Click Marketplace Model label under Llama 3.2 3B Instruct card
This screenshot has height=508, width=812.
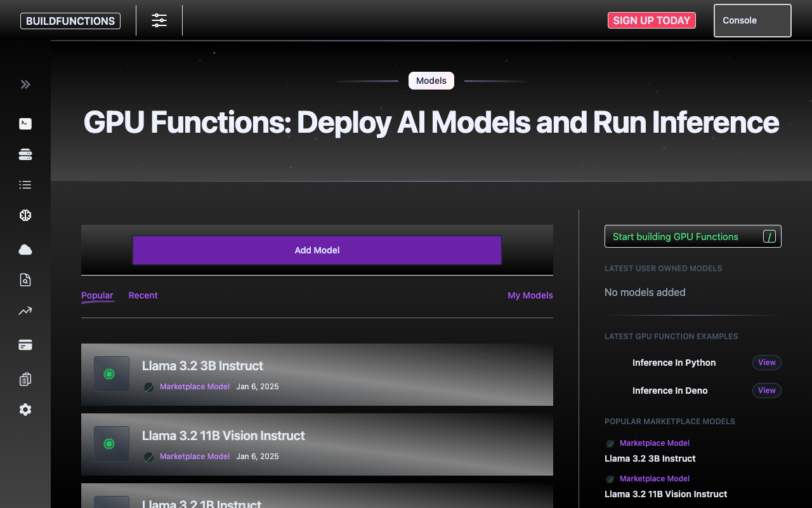click(x=195, y=386)
